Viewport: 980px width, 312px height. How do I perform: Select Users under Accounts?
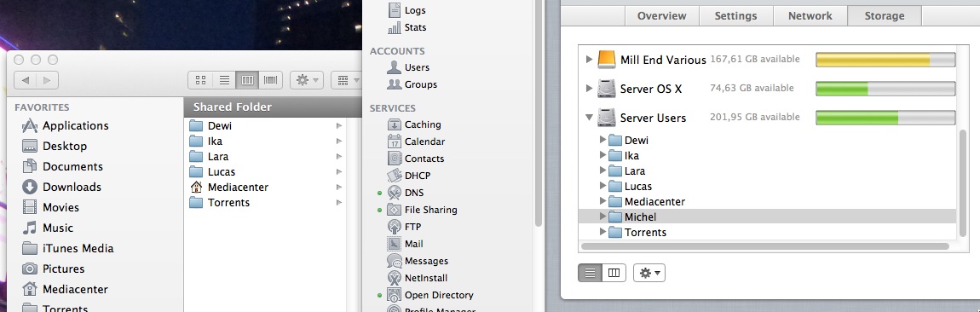(x=408, y=67)
